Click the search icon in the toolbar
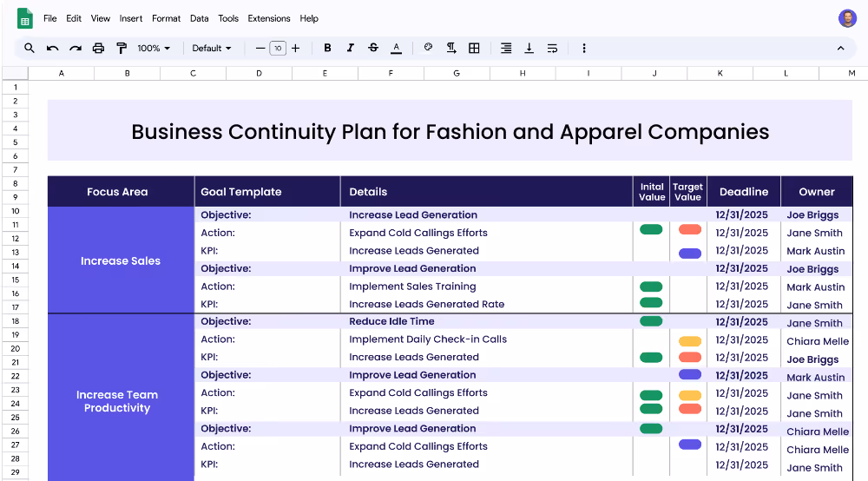Viewport: 868px width, 481px height. pyautogui.click(x=30, y=49)
